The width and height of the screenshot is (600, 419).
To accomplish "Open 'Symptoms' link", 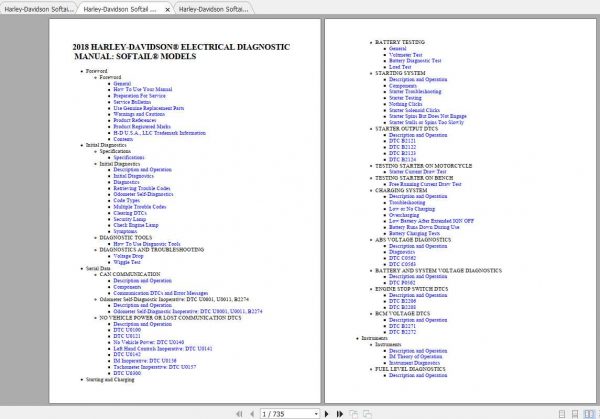I will tap(125, 232).
